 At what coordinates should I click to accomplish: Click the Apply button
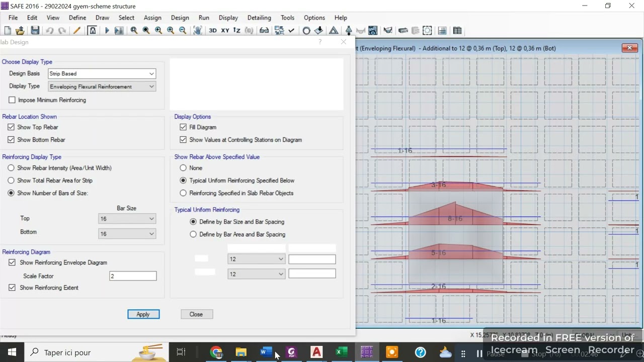(143, 314)
